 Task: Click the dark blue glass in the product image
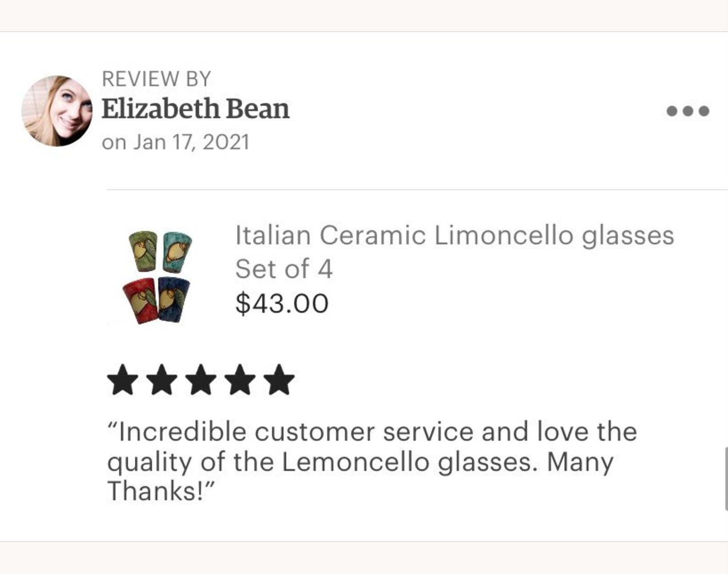[173, 298]
